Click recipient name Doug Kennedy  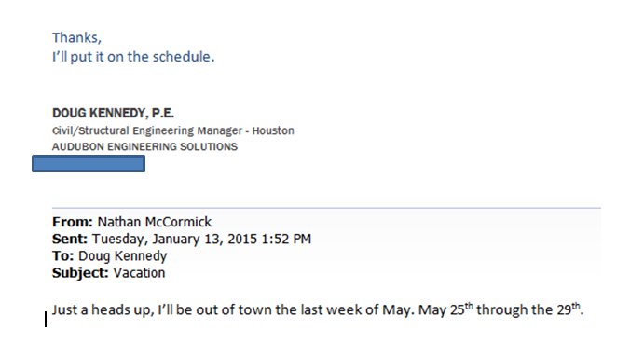[123, 256]
